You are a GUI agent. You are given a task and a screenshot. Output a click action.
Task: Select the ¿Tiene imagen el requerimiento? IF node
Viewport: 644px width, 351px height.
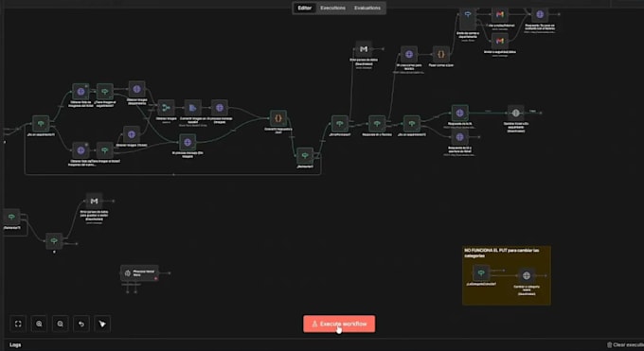(x=105, y=92)
